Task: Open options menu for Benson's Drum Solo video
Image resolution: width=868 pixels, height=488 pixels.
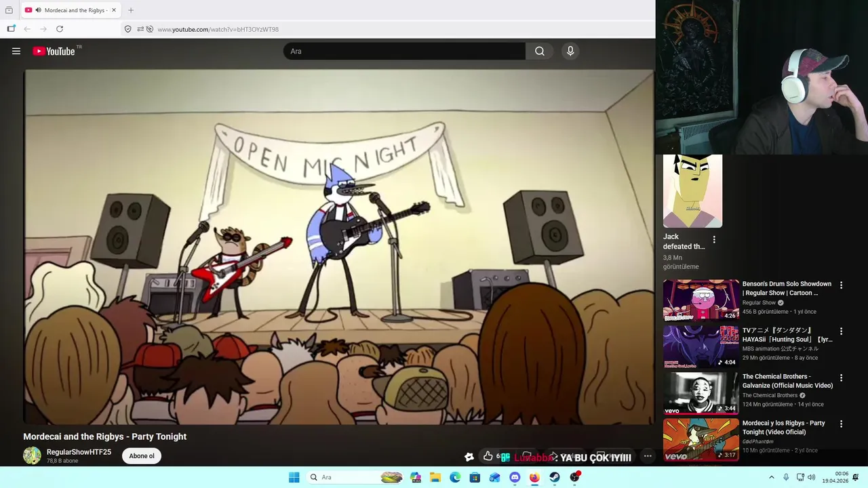Action: (x=841, y=285)
